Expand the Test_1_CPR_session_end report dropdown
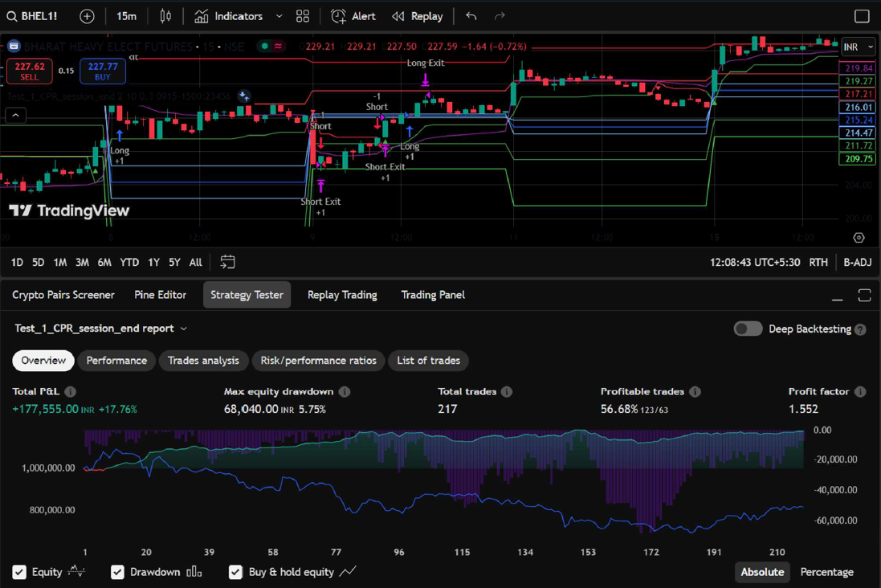 tap(184, 329)
